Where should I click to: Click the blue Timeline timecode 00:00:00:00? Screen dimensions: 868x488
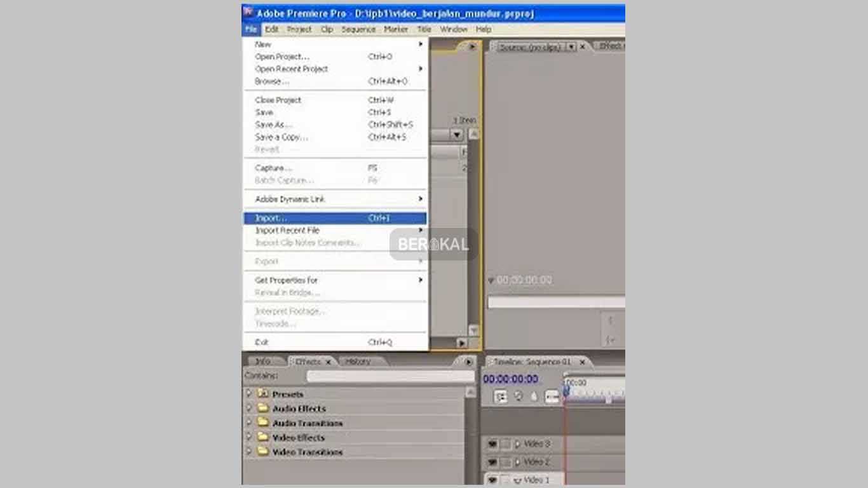510,379
